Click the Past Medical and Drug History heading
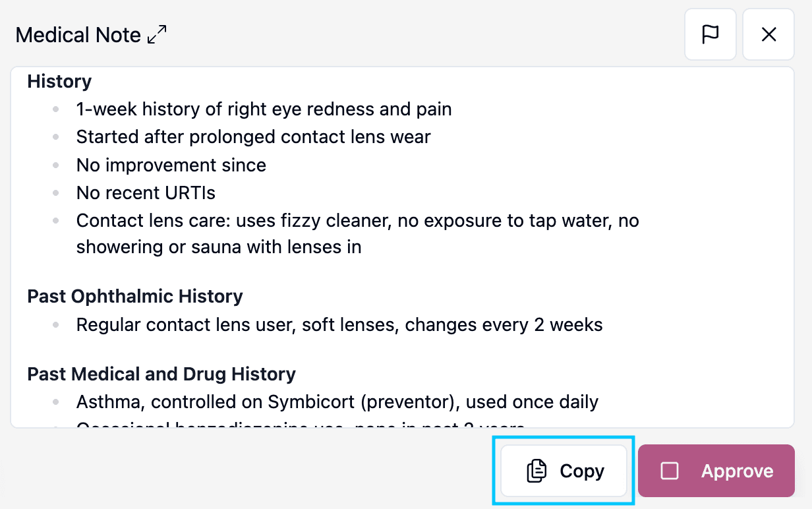Viewport: 812px width, 509px height. click(161, 374)
